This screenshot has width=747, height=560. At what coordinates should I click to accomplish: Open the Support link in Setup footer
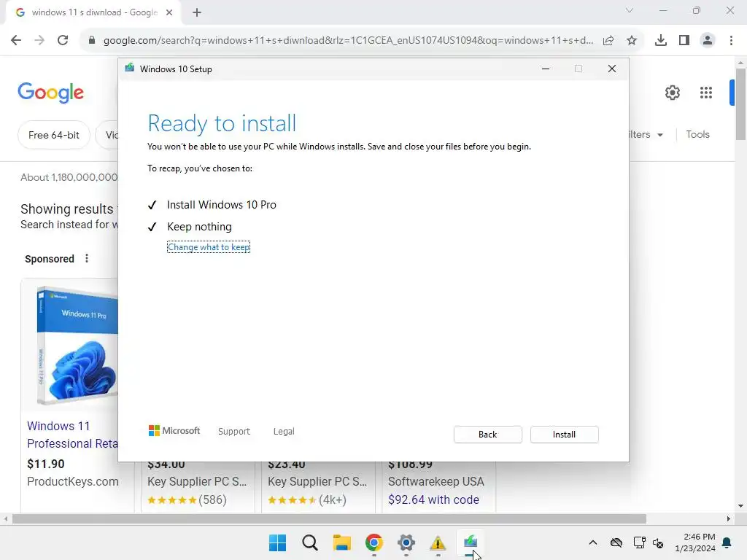(x=234, y=432)
